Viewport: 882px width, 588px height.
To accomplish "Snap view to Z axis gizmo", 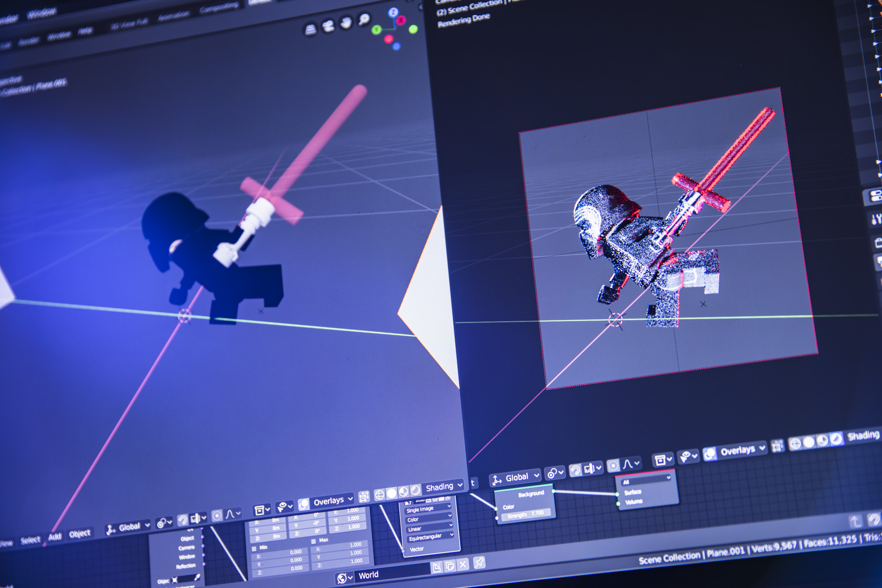I will tap(393, 12).
